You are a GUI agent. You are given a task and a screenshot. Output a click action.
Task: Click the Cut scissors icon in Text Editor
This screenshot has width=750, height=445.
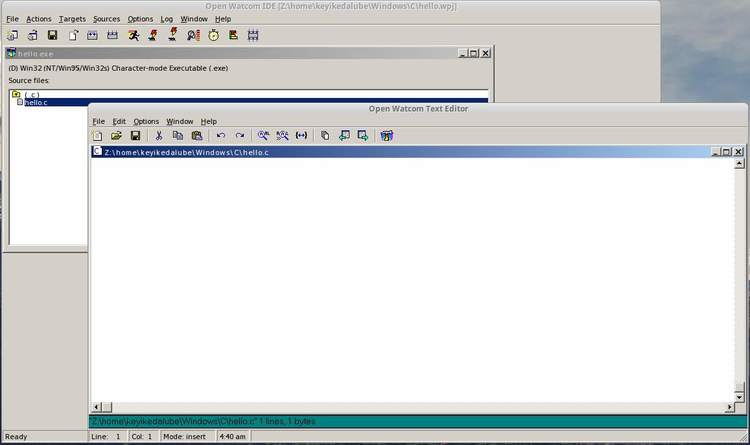pos(159,136)
